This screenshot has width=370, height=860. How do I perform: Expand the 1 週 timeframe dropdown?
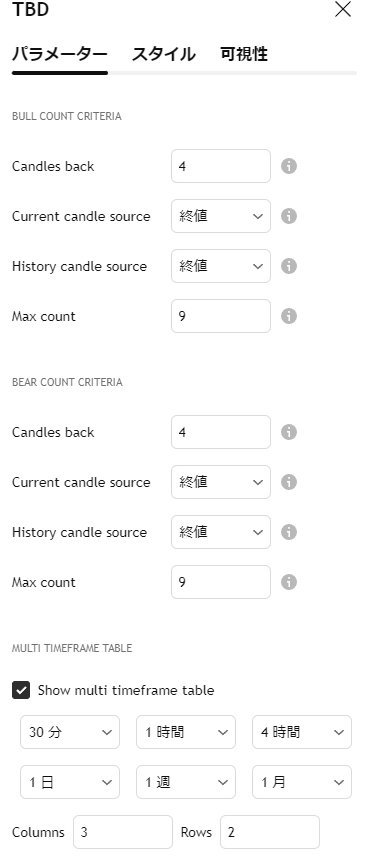186,782
